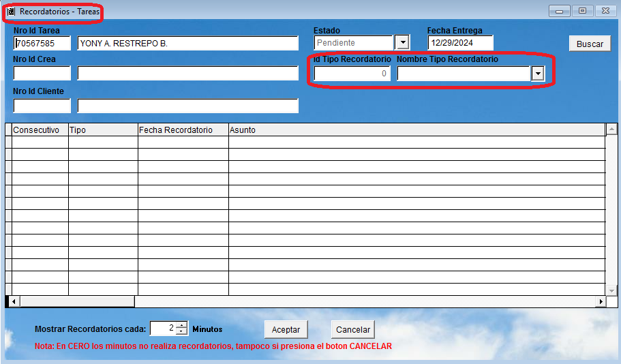Click the grid's vertical scrollbar down arrow
The image size is (621, 364).
(612, 291)
